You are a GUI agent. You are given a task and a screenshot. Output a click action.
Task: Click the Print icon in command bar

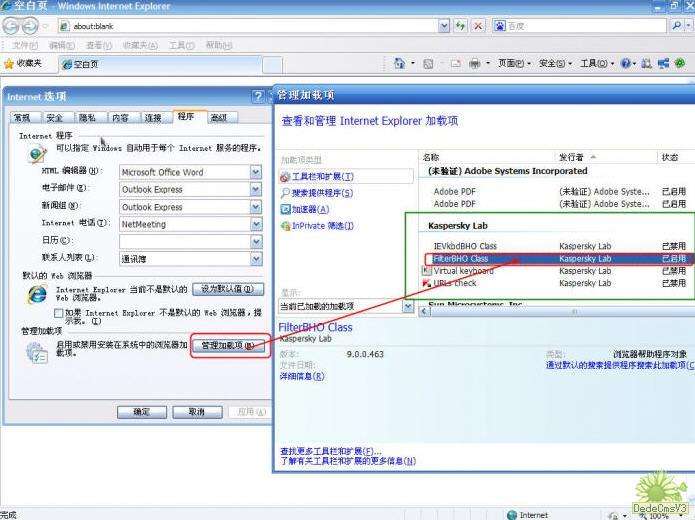tap(474, 64)
